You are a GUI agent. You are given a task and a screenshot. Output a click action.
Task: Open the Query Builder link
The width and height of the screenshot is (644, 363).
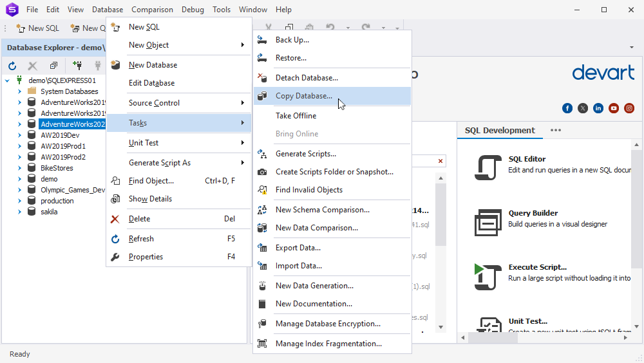[533, 213]
